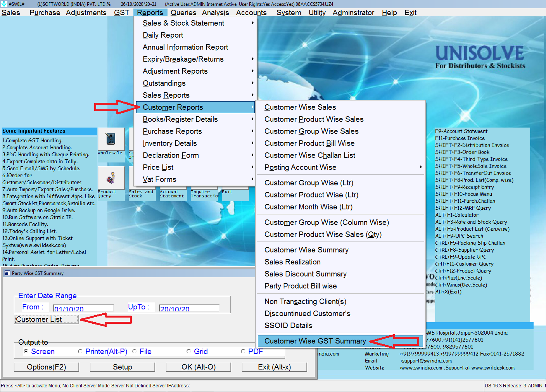Viewport: 546px width, 392px height.
Task: Open the System menu
Action: (x=289, y=12)
